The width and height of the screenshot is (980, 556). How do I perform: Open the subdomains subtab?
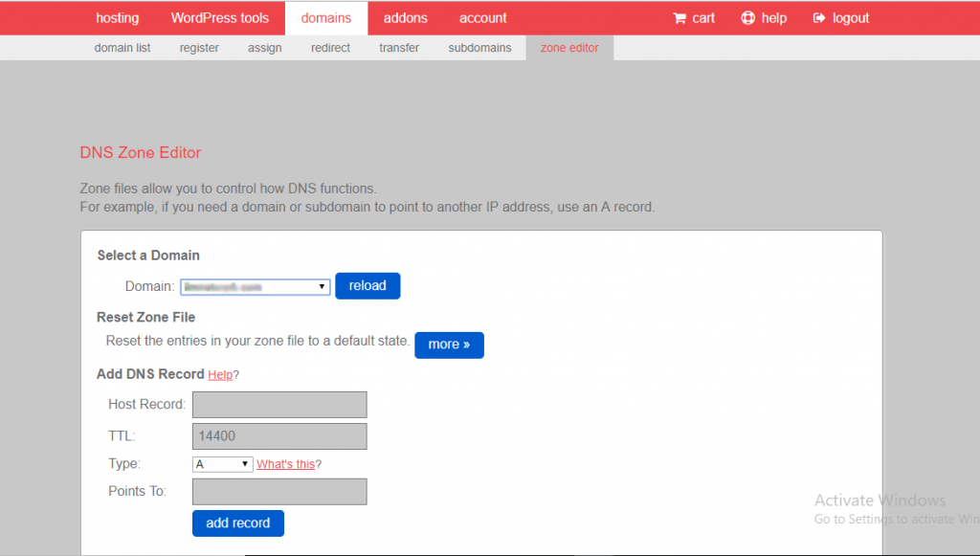[479, 48]
